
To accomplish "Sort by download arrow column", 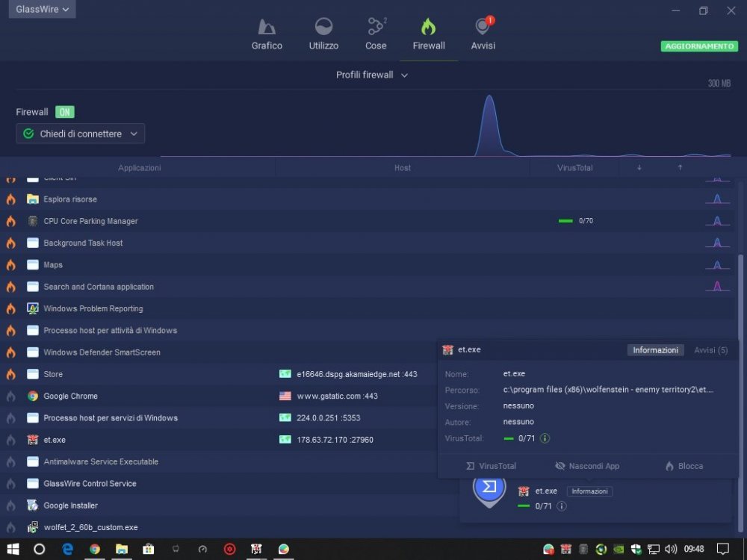I will pos(639,167).
